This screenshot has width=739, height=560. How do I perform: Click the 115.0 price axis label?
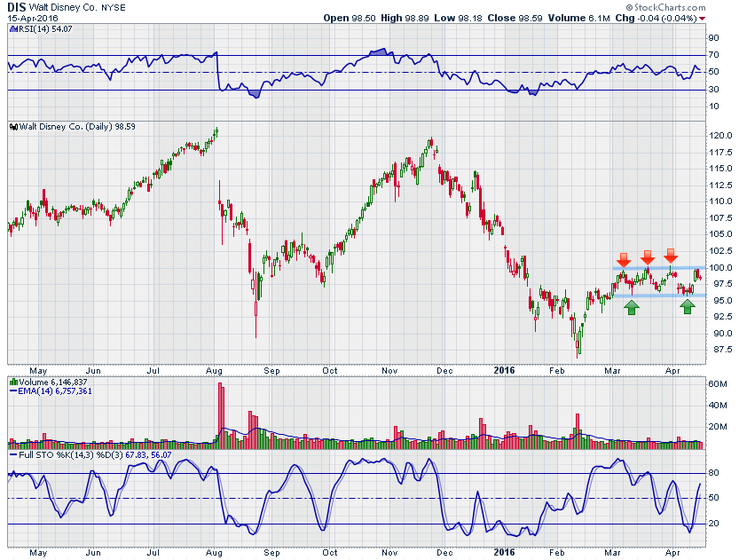pyautogui.click(x=720, y=169)
